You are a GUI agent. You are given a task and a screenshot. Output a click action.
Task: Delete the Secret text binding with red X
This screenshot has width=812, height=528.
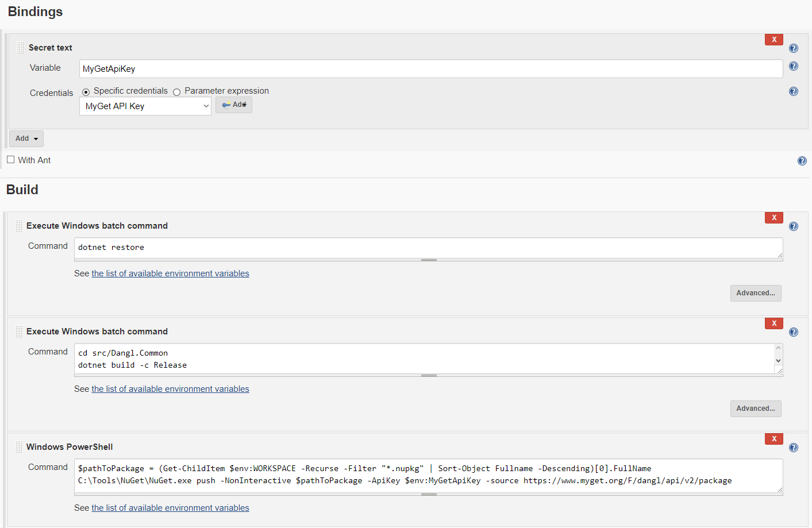(774, 40)
